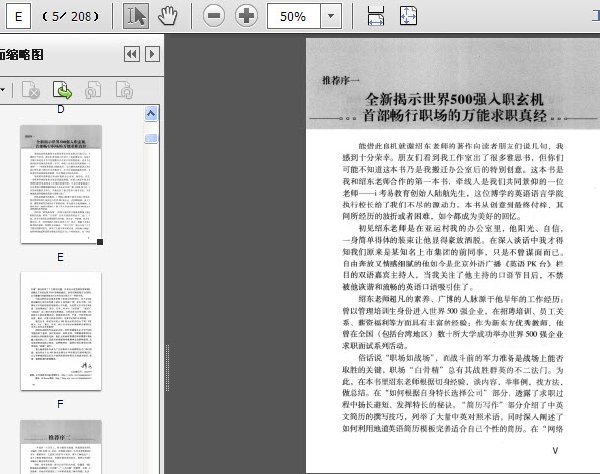Image resolution: width=600 pixels, height=474 pixels.
Task: Select the page E thumbnail
Action: (61, 184)
